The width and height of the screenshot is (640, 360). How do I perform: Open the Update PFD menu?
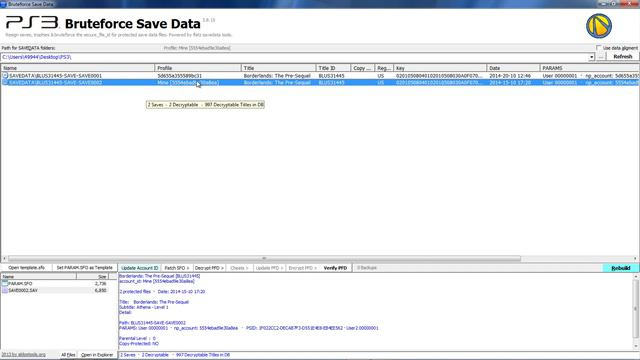[x=269, y=268]
